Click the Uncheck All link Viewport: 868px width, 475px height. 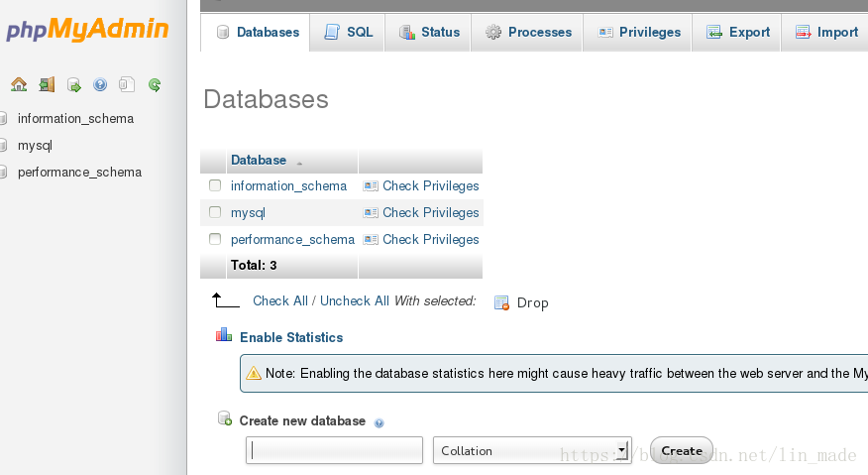click(x=355, y=300)
